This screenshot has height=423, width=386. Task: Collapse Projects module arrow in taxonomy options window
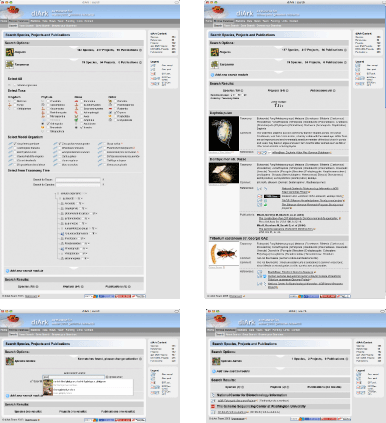[x=74, y=48]
